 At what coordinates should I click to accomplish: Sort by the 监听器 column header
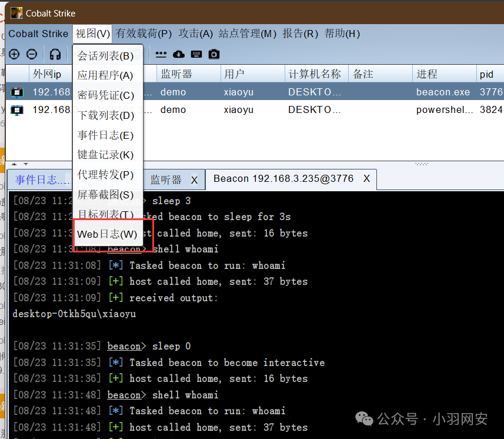pyautogui.click(x=189, y=74)
